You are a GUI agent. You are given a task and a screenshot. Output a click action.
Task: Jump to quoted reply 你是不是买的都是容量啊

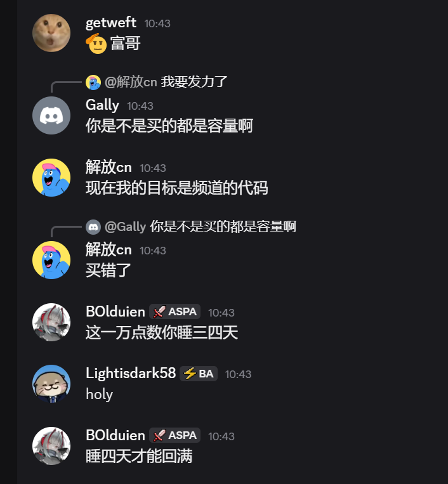pos(223,226)
